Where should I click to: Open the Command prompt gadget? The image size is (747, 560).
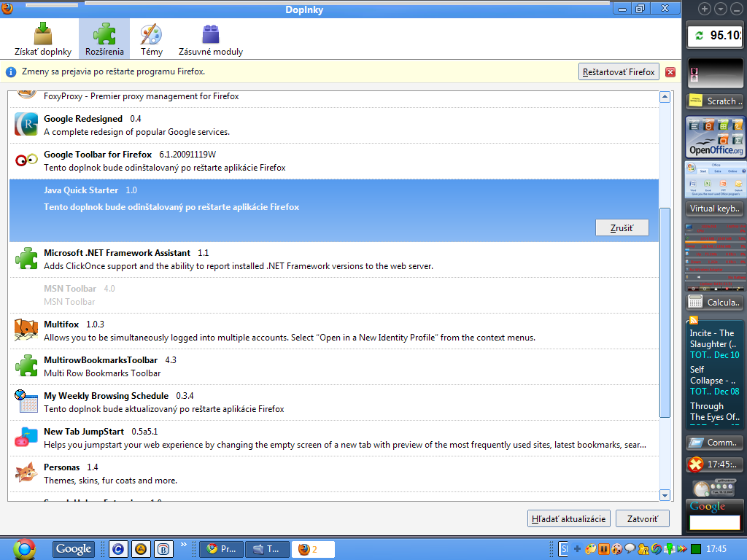[x=715, y=443]
